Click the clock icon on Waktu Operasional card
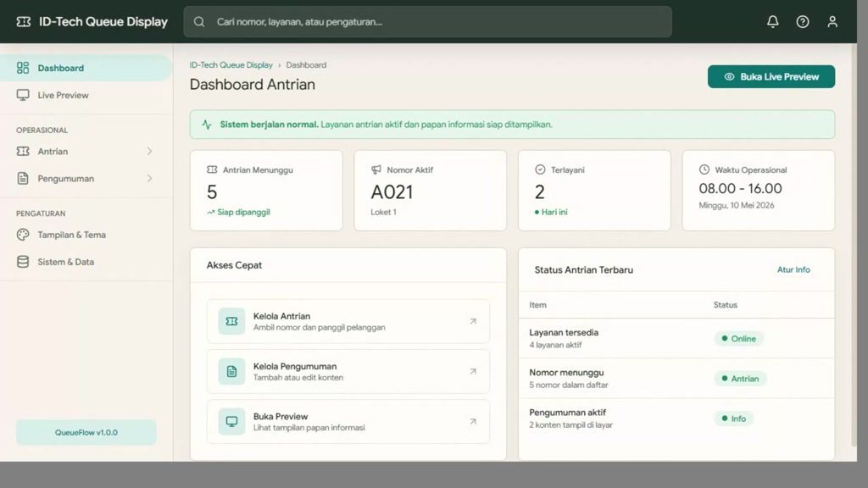This screenshot has height=488, width=868. click(x=704, y=169)
